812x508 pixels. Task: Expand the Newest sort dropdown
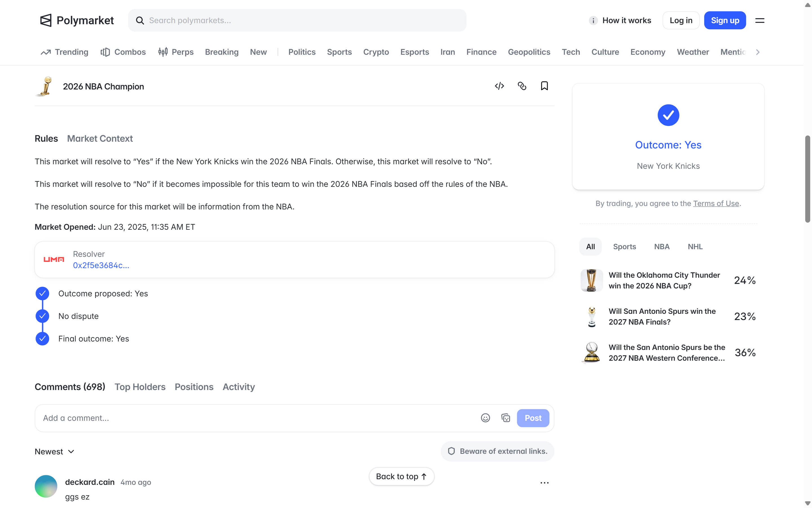pyautogui.click(x=54, y=452)
